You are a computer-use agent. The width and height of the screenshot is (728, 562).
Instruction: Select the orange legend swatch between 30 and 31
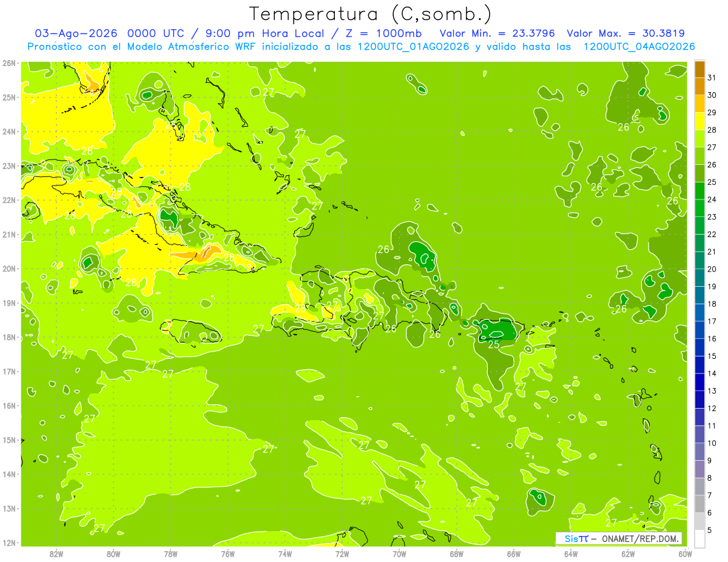click(x=699, y=86)
